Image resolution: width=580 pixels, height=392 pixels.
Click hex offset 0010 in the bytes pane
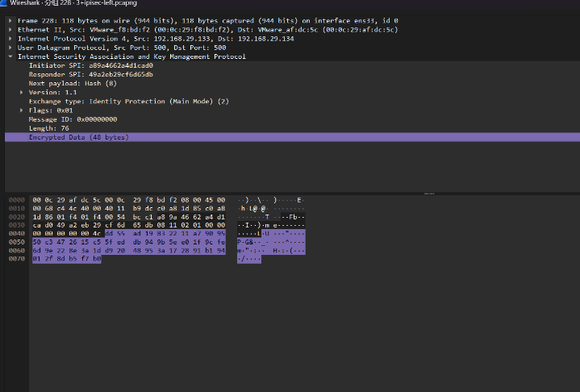click(17, 209)
